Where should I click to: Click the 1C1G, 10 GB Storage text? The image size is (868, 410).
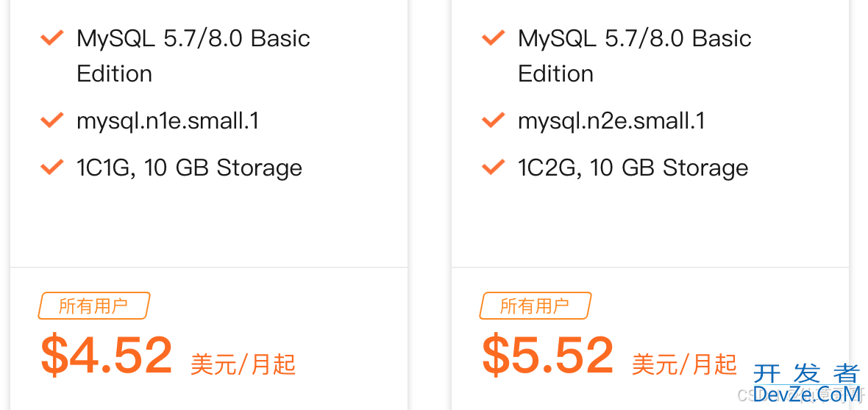(189, 168)
